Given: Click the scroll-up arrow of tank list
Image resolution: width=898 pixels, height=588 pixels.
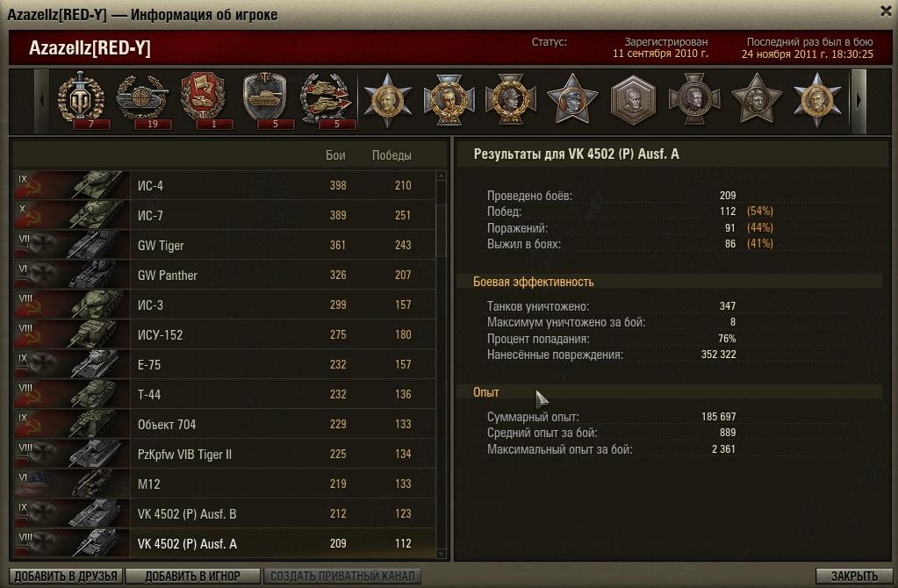Looking at the screenshot, I should tap(441, 176).
